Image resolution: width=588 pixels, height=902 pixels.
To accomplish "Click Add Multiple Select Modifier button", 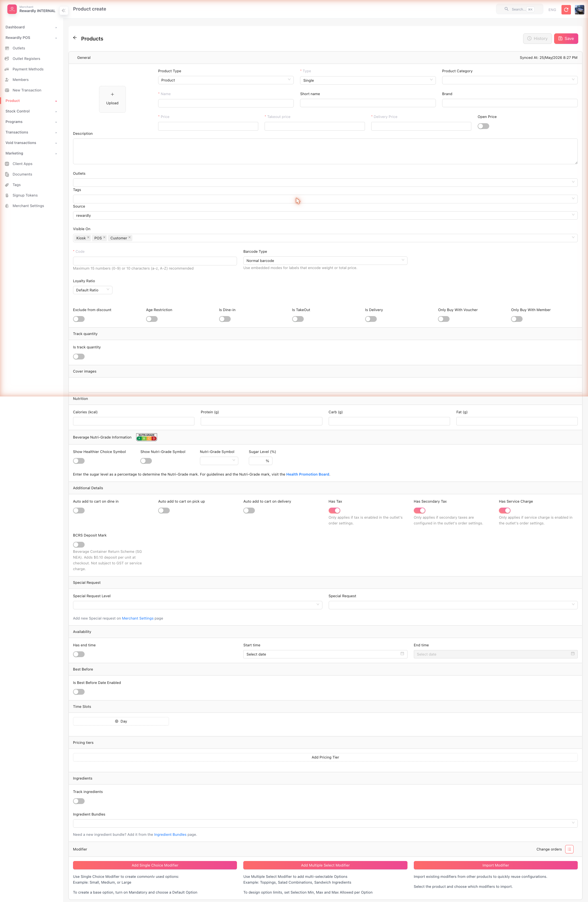I will (325, 865).
